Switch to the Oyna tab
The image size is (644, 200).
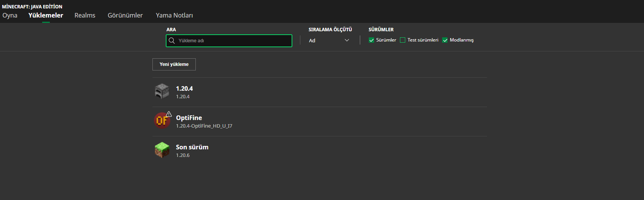tap(10, 15)
